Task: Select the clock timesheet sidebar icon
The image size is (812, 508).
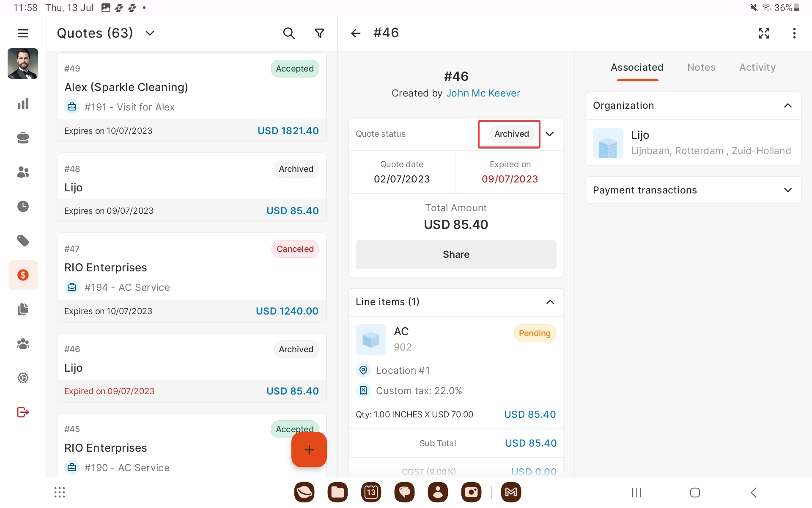Action: pyautogui.click(x=23, y=206)
